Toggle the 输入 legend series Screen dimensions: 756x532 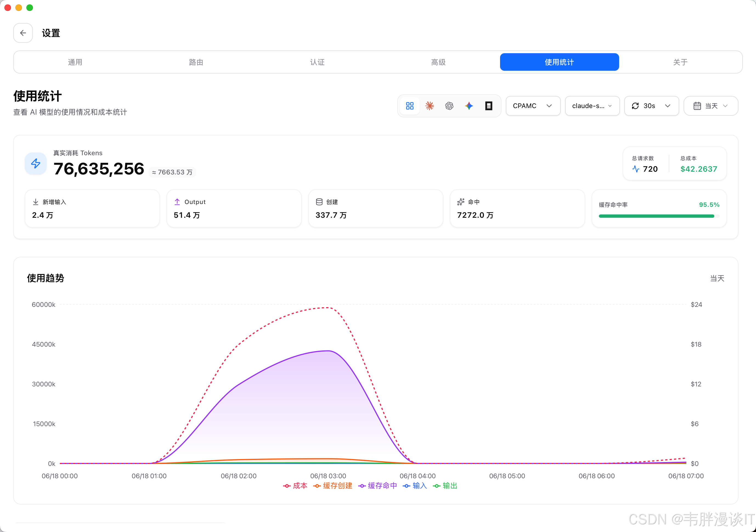[x=414, y=486]
